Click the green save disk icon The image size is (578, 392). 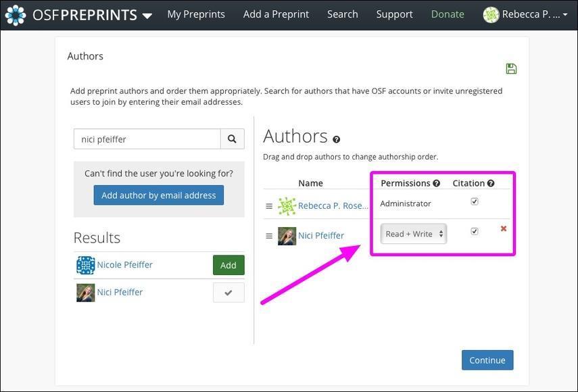click(511, 68)
